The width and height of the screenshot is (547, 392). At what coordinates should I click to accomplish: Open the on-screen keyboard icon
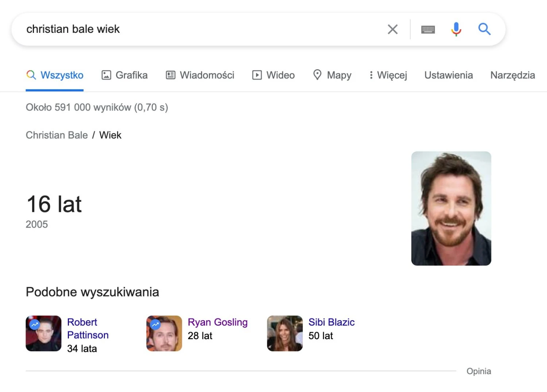[428, 30]
